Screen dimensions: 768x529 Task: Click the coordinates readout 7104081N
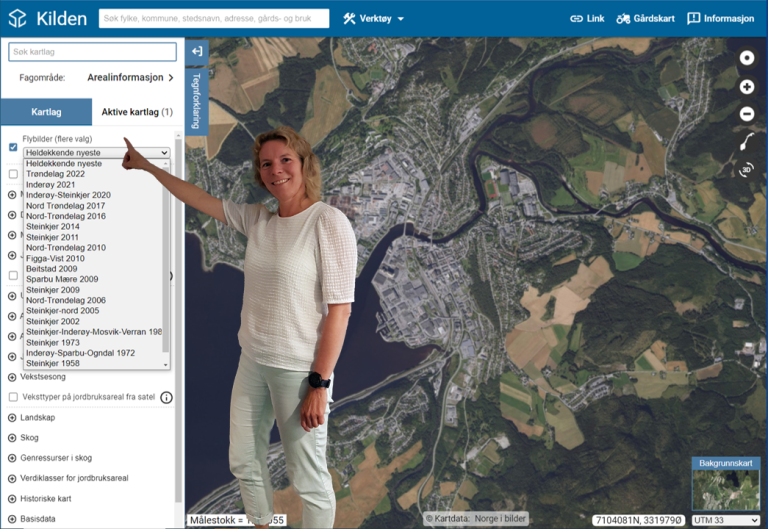coord(638,520)
